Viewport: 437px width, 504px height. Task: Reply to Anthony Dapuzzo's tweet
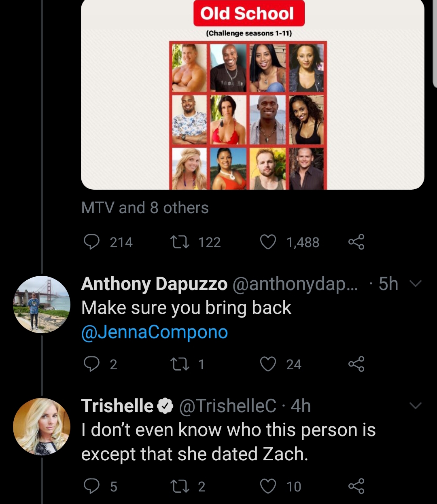tap(91, 364)
